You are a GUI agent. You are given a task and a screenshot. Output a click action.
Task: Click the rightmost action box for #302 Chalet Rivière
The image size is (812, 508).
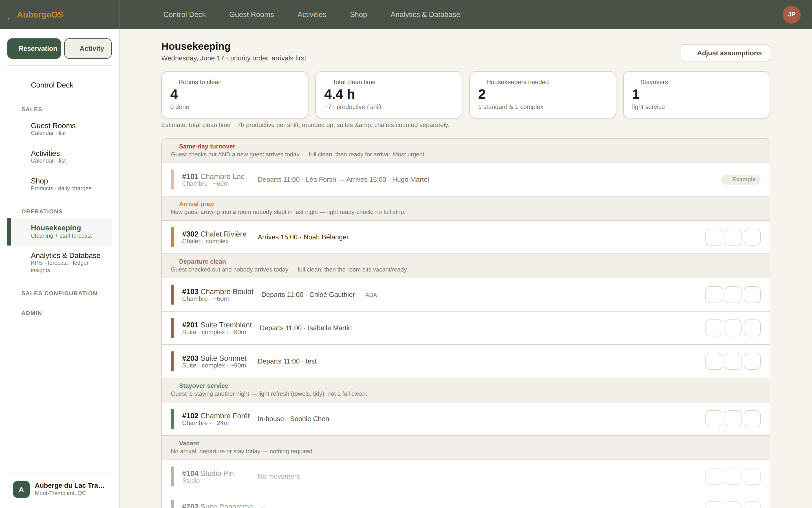click(x=752, y=237)
